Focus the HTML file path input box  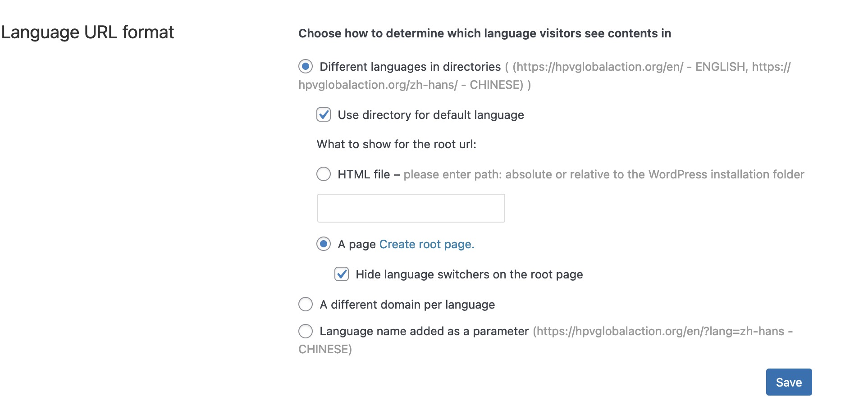click(411, 208)
